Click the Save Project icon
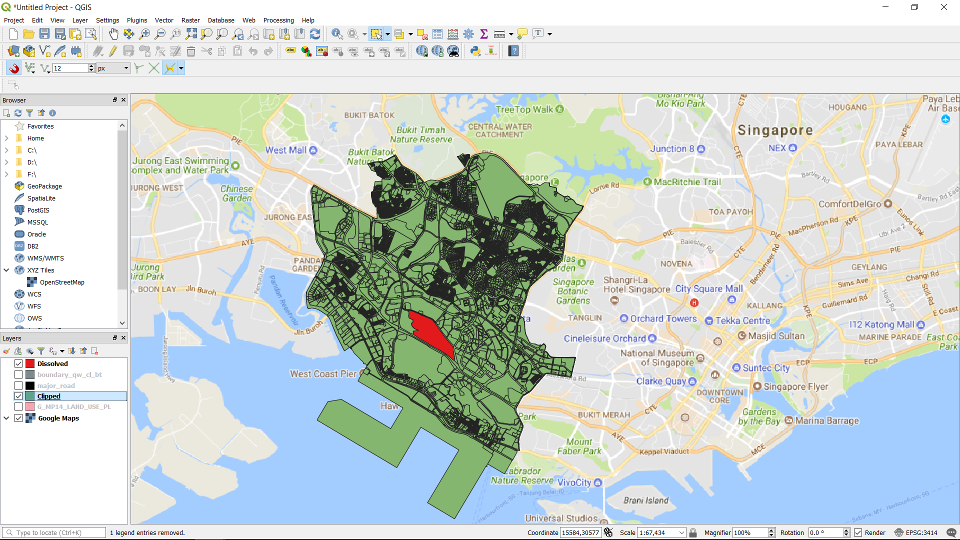 (x=45, y=34)
